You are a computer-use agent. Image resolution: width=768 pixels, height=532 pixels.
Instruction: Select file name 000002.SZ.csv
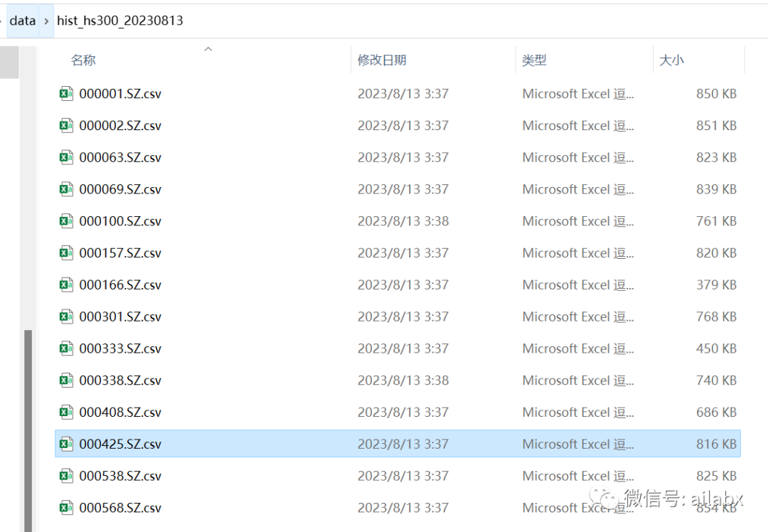point(120,125)
